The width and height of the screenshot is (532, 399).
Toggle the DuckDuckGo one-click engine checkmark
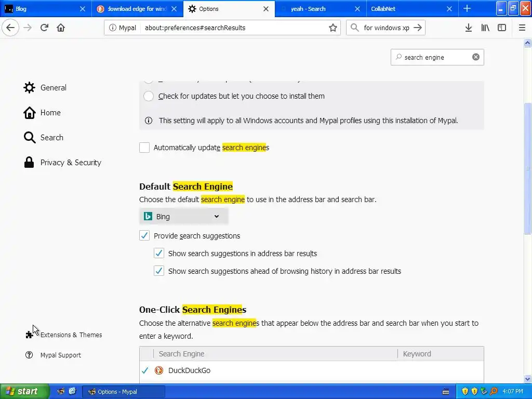(x=145, y=370)
